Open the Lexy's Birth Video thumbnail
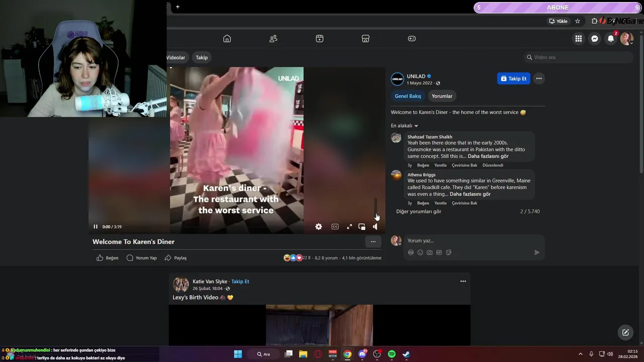This screenshot has width=644, height=362. pos(319,325)
